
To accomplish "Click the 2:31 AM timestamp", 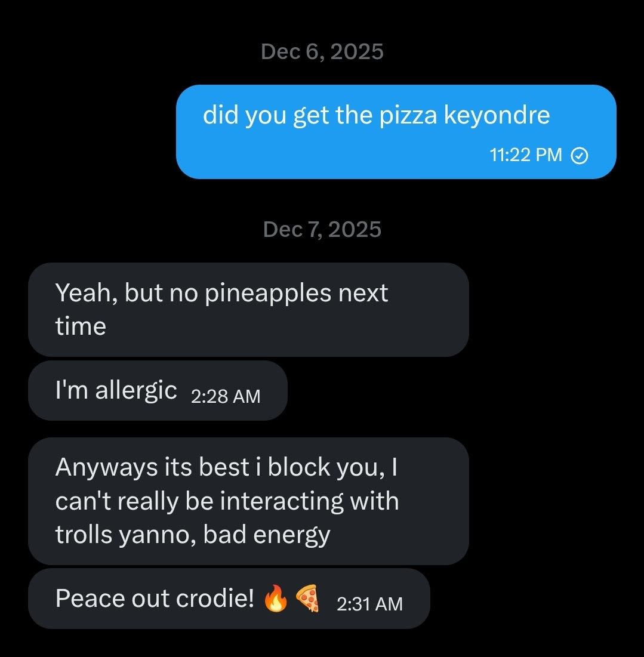I will click(x=369, y=604).
